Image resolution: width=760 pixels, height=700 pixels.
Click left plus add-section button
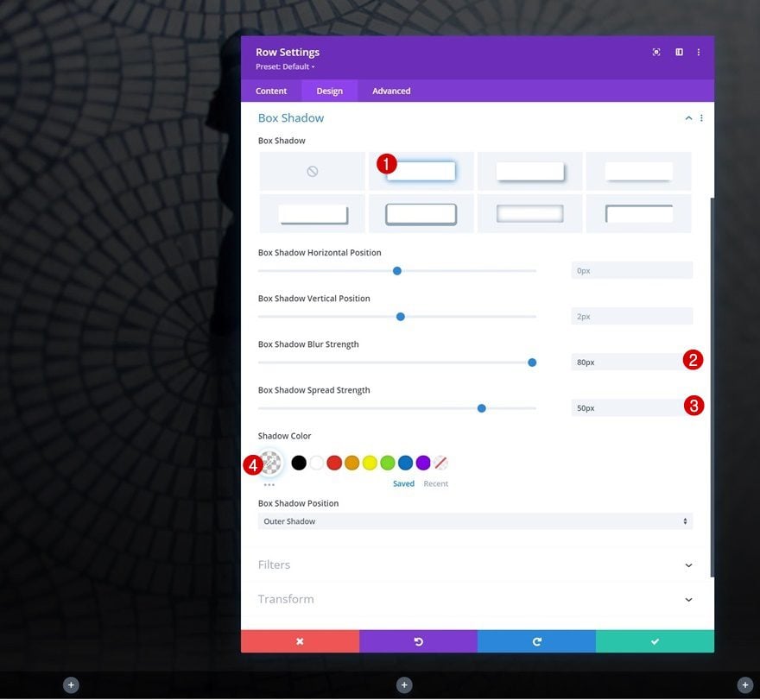click(71, 685)
